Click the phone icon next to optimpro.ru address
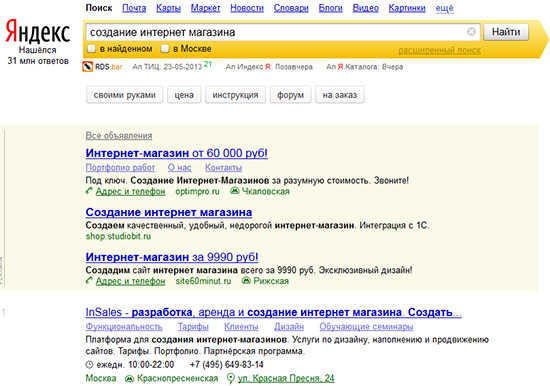 89,191
